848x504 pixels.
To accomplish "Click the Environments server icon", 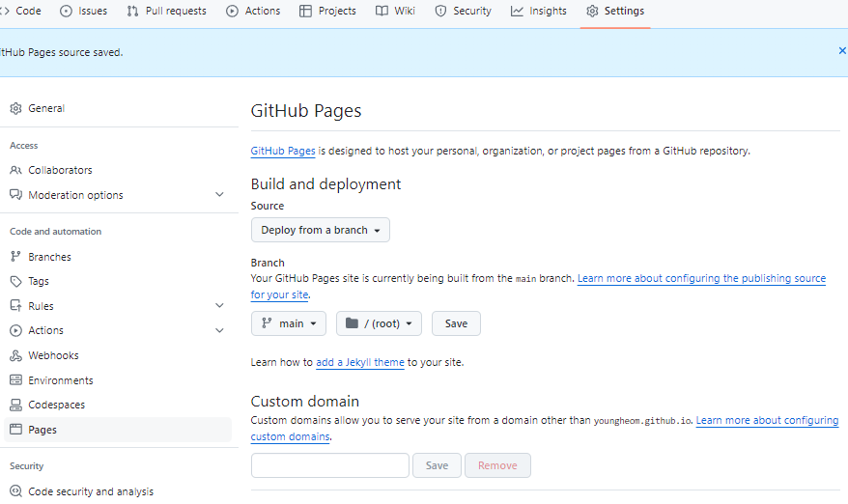I will [15, 380].
